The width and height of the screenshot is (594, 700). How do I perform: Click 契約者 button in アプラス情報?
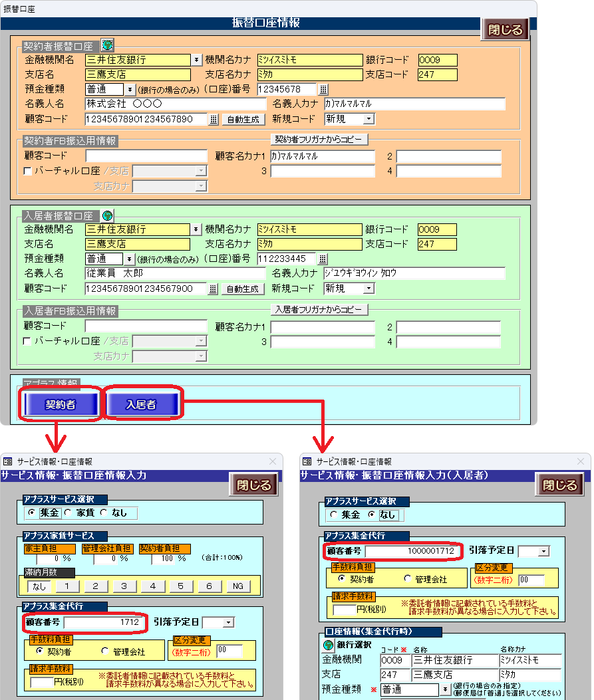(61, 404)
